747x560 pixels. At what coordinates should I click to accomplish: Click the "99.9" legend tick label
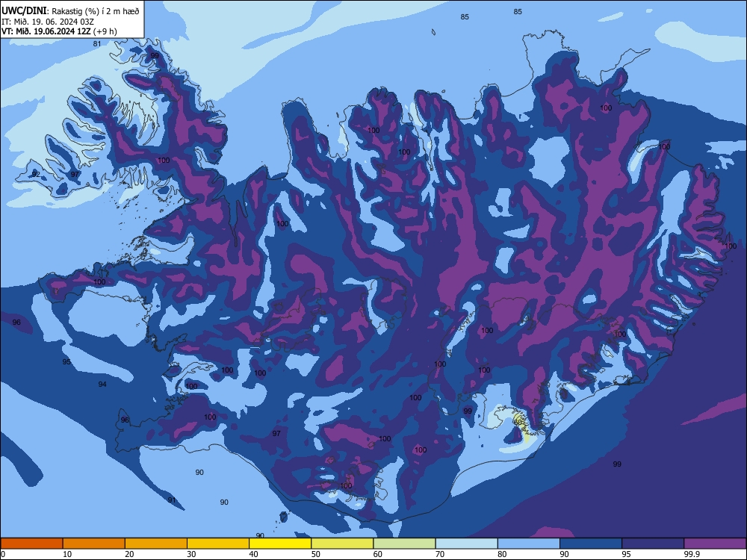coord(692,554)
